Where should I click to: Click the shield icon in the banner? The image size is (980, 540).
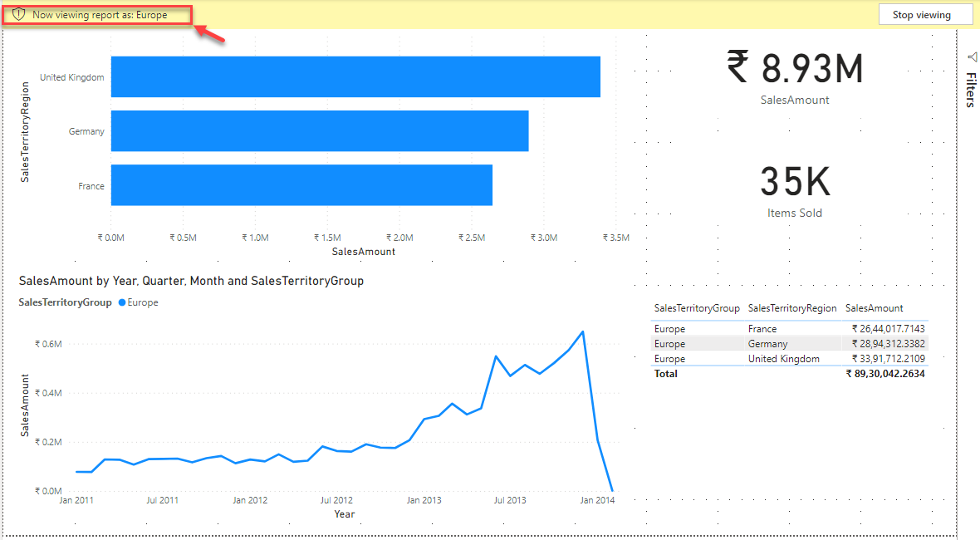click(x=18, y=15)
